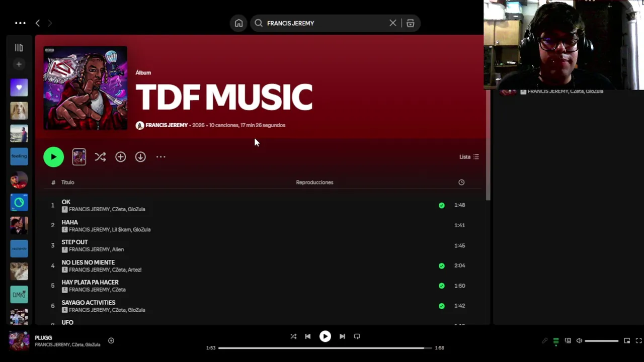Viewport: 644px width, 362px height.
Task: Select track OK
Action: (262, 205)
